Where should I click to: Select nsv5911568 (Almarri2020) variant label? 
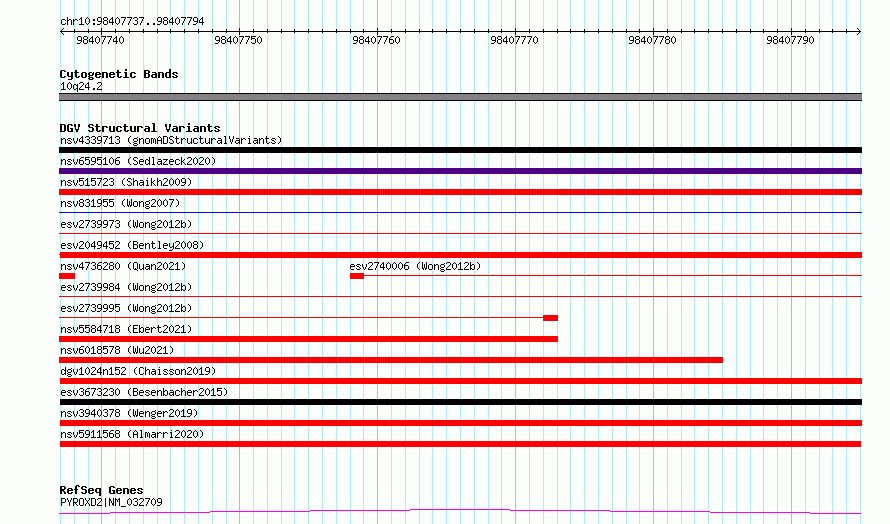click(x=132, y=434)
